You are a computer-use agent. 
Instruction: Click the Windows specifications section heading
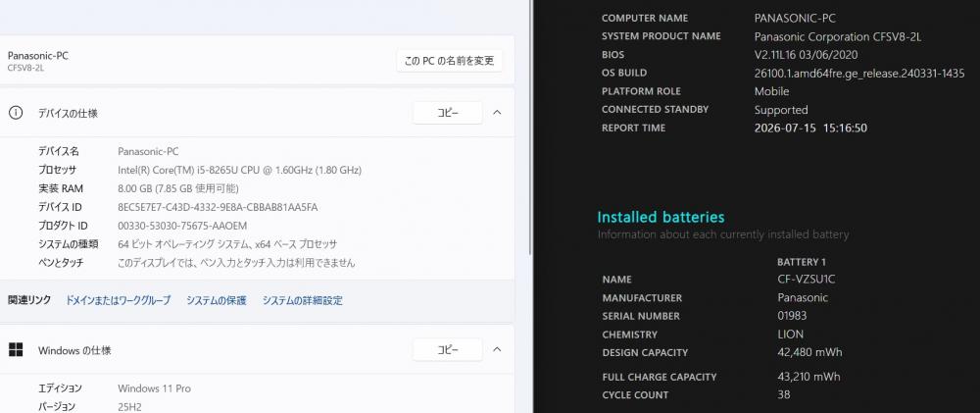click(x=74, y=350)
